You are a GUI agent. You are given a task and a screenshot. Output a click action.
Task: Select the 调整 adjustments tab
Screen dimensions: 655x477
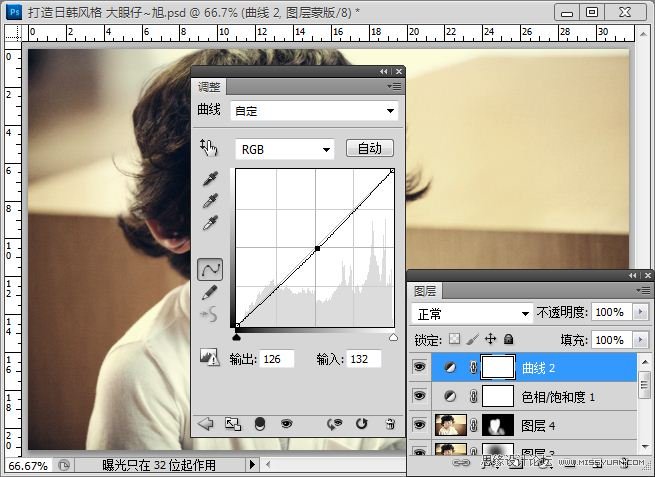pos(209,87)
